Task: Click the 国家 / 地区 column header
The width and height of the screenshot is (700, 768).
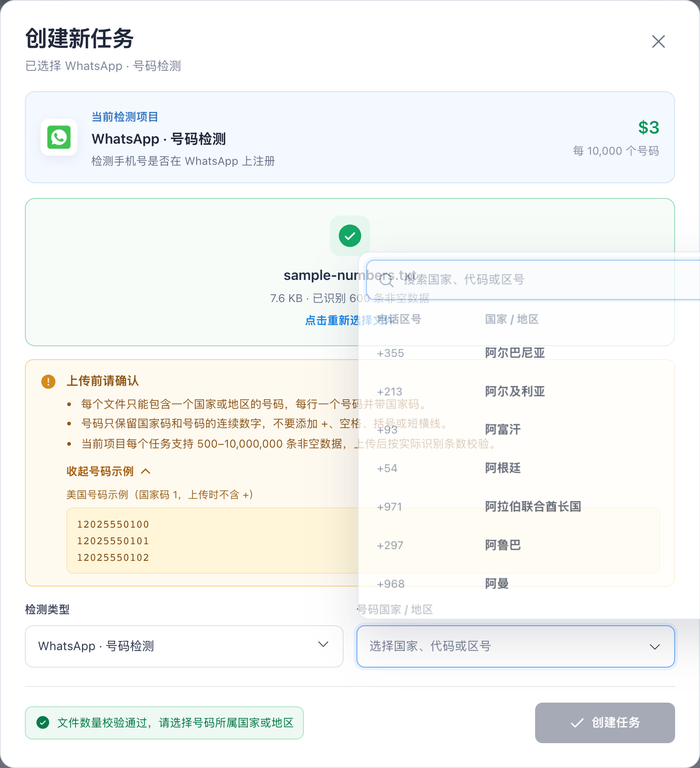Action: point(512,319)
